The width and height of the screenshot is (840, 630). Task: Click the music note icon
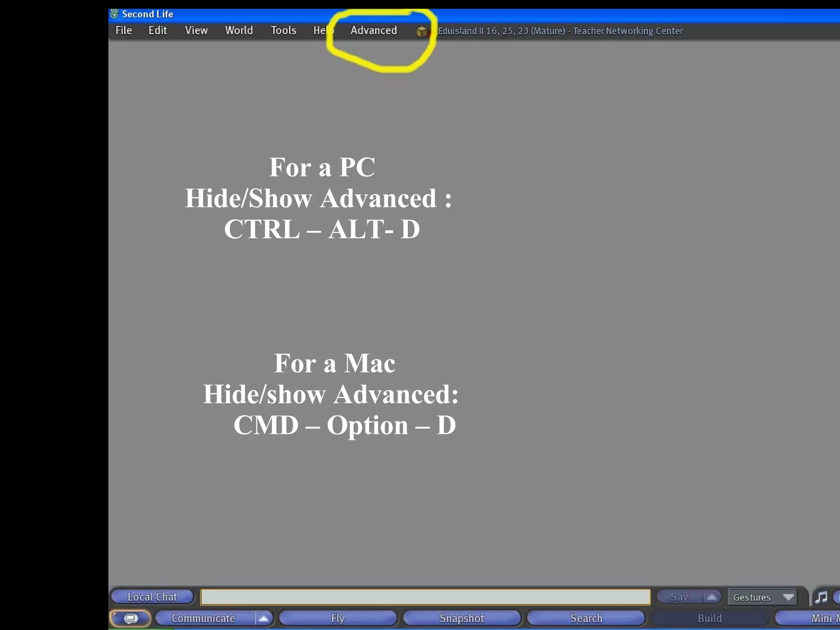821,597
